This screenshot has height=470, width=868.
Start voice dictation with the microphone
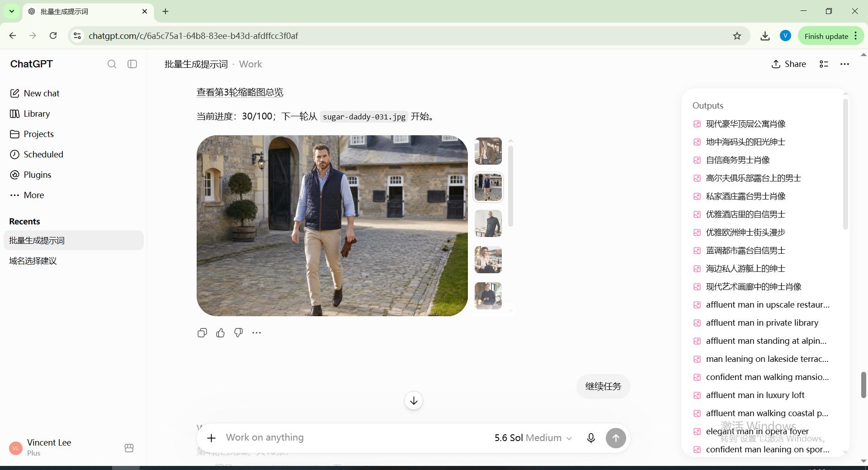coord(590,438)
